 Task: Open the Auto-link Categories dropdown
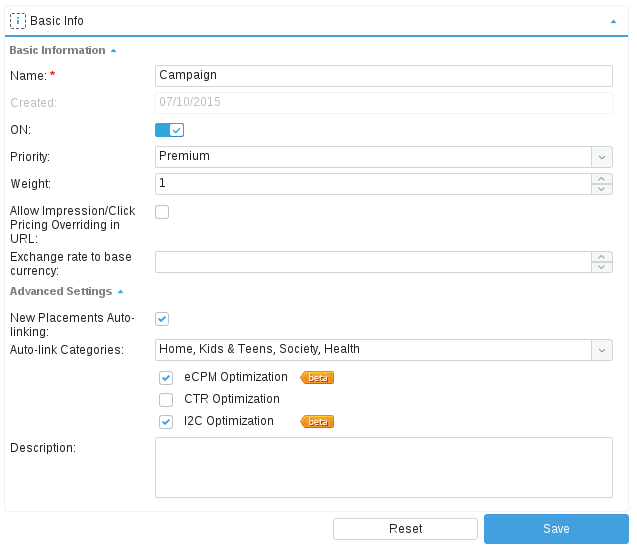[x=602, y=349]
